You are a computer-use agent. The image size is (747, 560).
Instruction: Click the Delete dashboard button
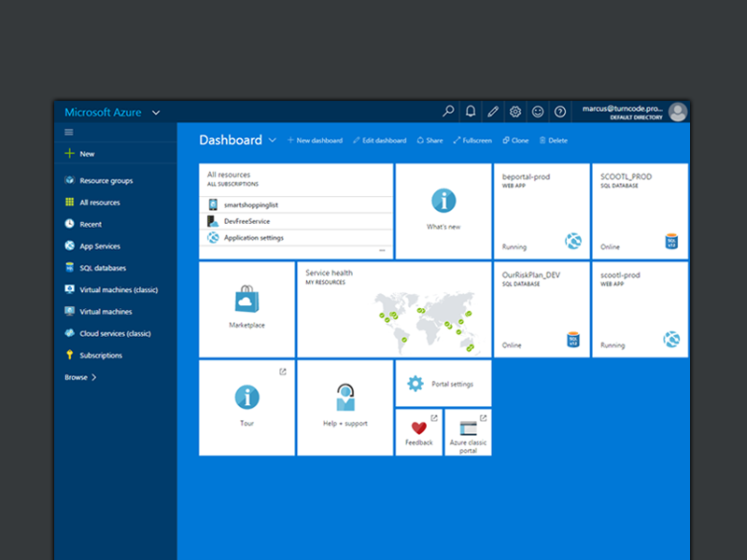coord(553,141)
